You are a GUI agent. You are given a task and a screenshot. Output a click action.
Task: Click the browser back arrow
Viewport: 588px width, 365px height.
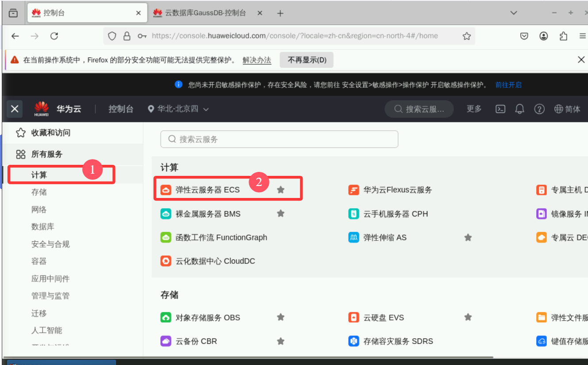point(15,36)
